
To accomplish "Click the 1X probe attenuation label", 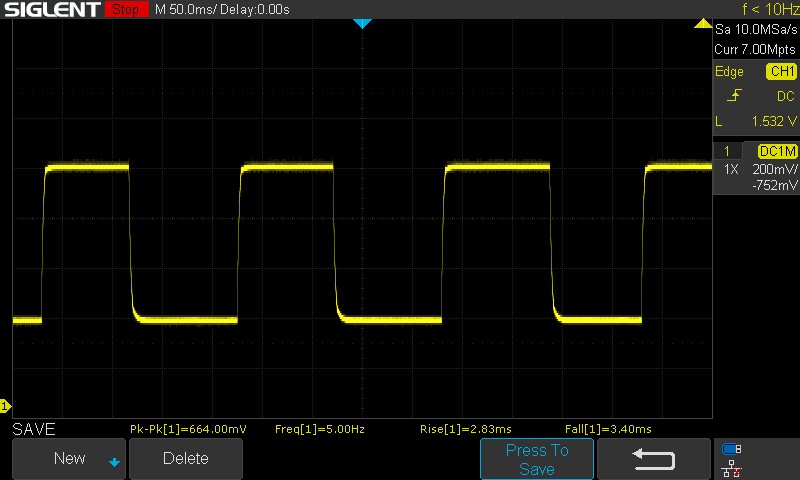I will pyautogui.click(x=731, y=169).
